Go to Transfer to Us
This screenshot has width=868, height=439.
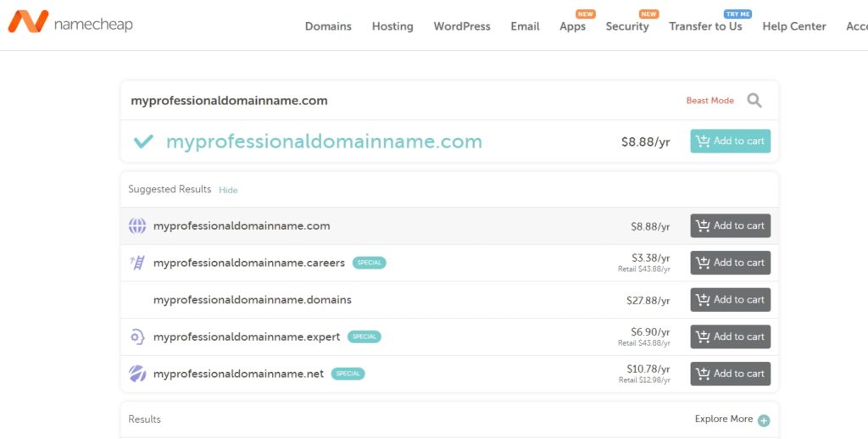tap(705, 26)
